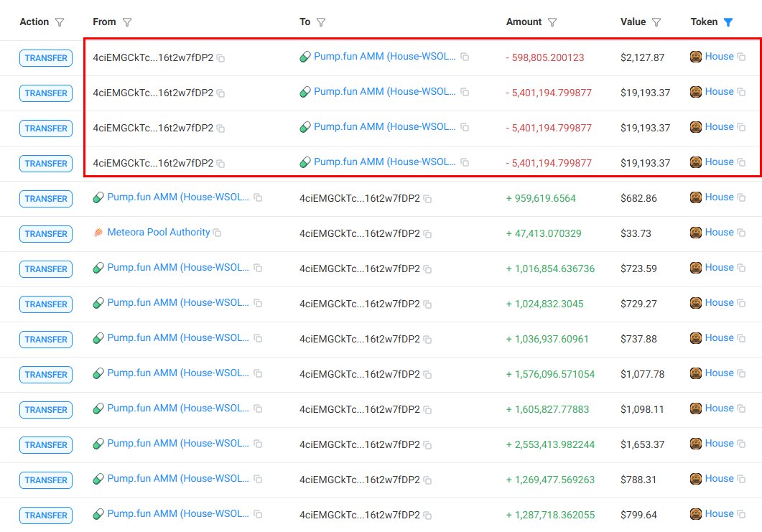Image resolution: width=762 pixels, height=532 pixels.
Task: Copy House token address in $33.73 row
Action: point(740,233)
